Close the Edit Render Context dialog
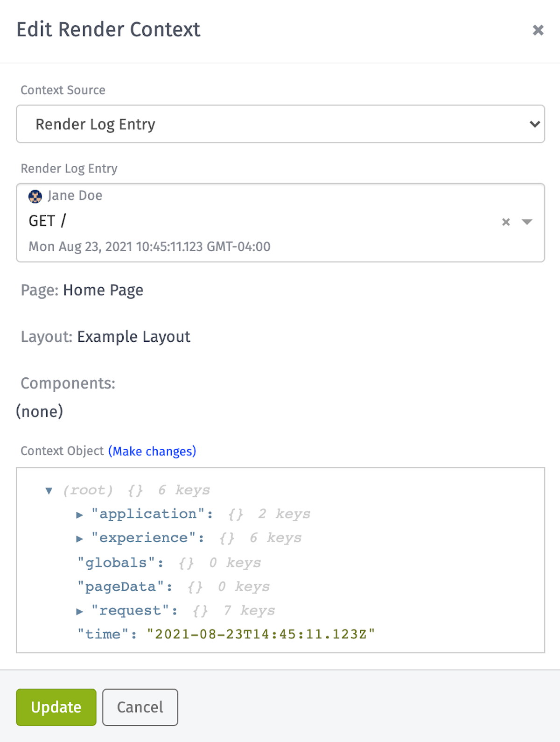Screen dimensions: 560x742 click(538, 30)
